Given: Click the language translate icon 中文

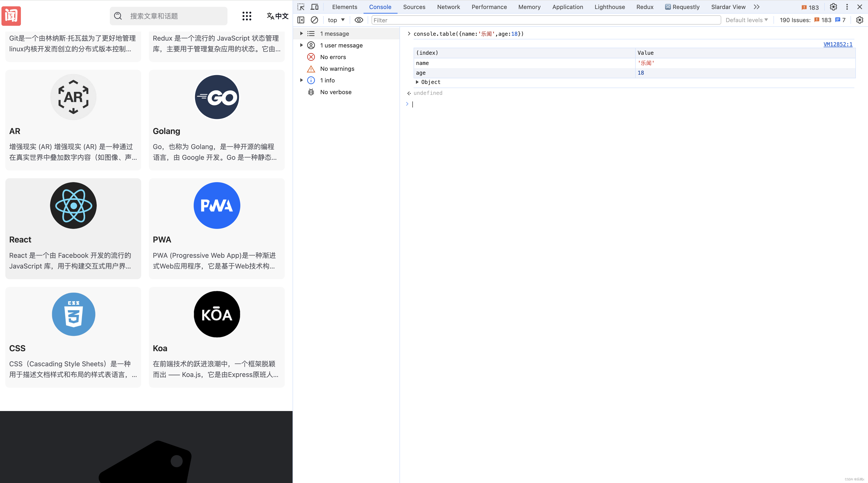Looking at the screenshot, I should [x=277, y=16].
